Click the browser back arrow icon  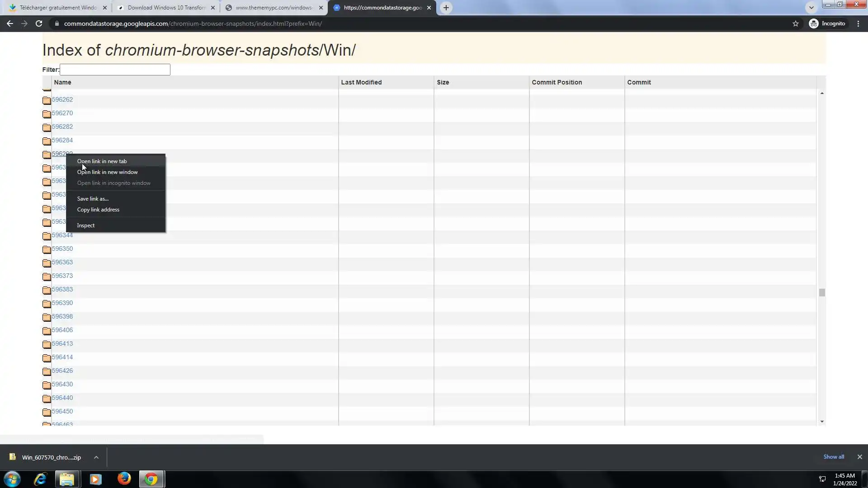[10, 23]
